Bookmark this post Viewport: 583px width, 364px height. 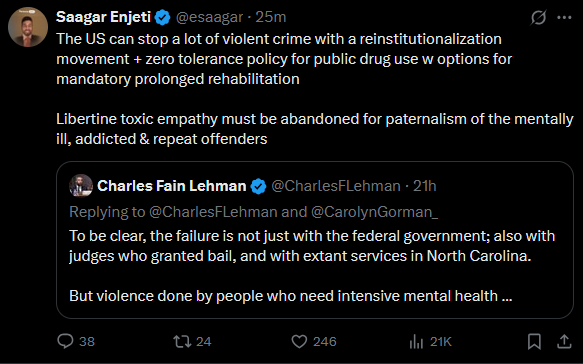coord(534,341)
